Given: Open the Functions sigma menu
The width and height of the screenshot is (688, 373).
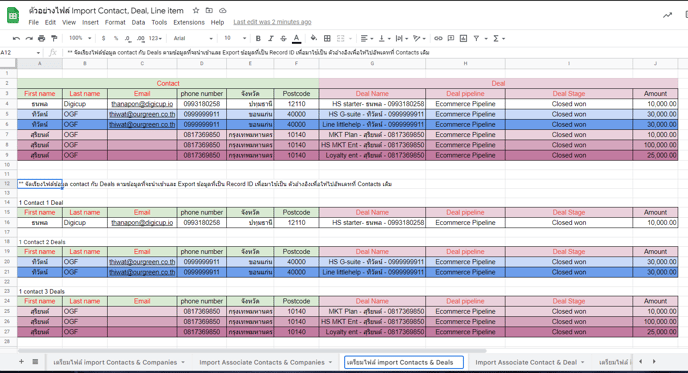Looking at the screenshot, I should 498,39.
